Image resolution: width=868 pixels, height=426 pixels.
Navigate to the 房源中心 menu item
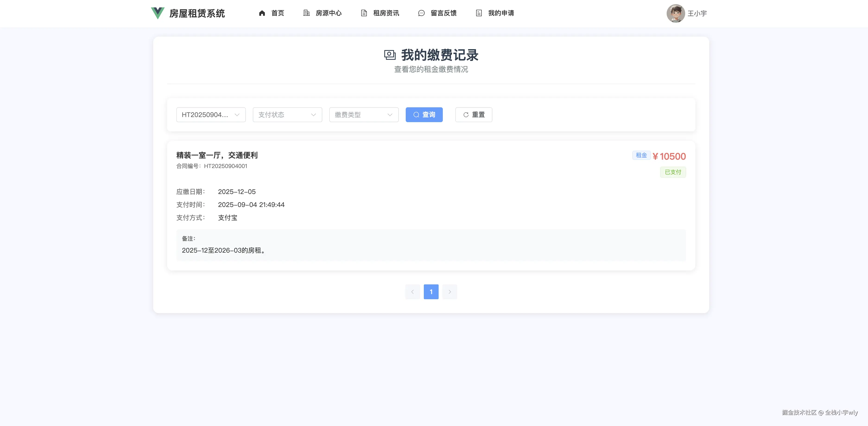(329, 13)
